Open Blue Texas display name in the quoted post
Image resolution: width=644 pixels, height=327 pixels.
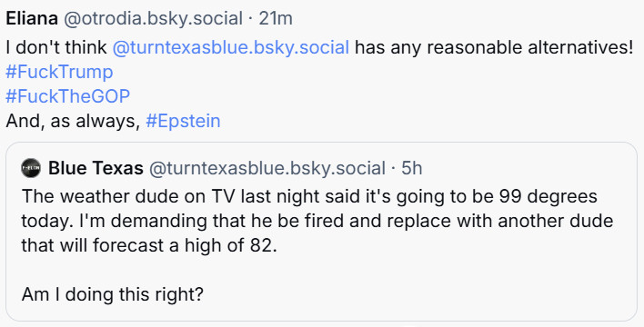pos(96,168)
